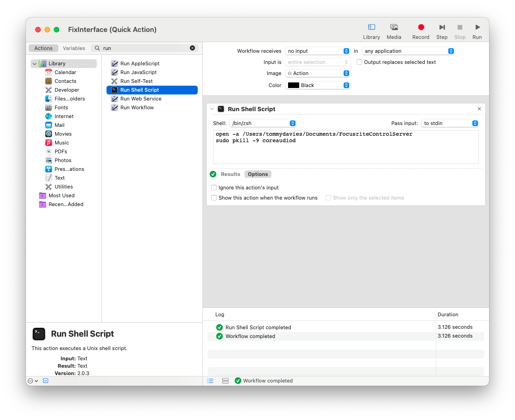The image size is (515, 420).
Task: Open Workflow receives dropdown
Action: (x=317, y=51)
